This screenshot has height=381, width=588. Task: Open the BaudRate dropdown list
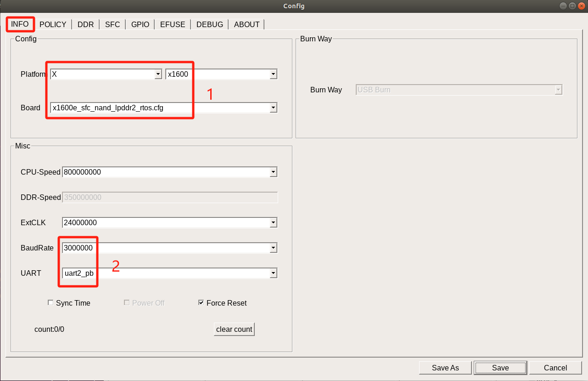click(x=273, y=248)
